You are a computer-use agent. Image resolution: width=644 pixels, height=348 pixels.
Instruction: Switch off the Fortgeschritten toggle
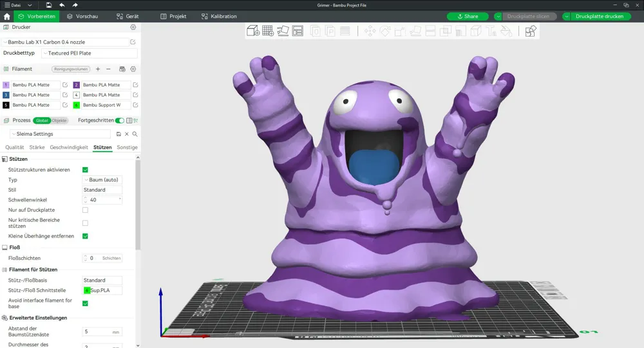(120, 120)
